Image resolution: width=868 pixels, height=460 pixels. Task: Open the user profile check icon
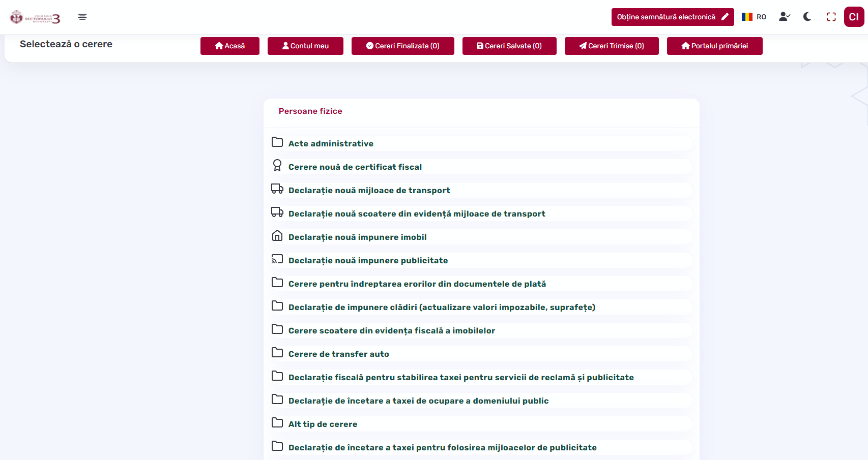click(784, 17)
